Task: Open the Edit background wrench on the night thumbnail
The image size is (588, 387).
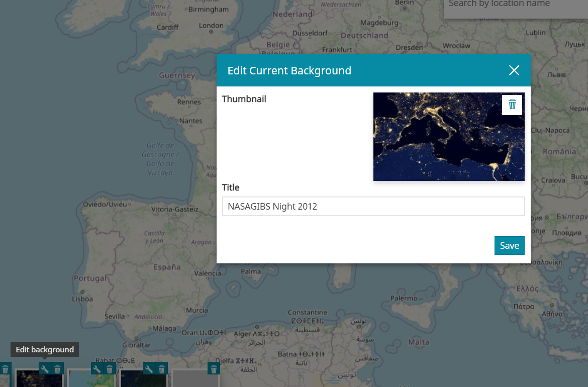Action: (x=46, y=368)
